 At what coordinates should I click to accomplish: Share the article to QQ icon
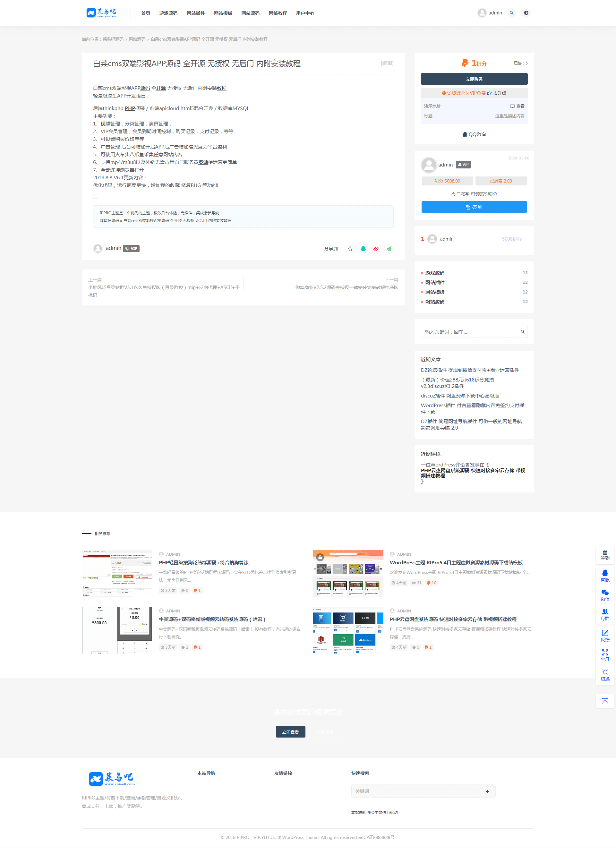point(363,249)
